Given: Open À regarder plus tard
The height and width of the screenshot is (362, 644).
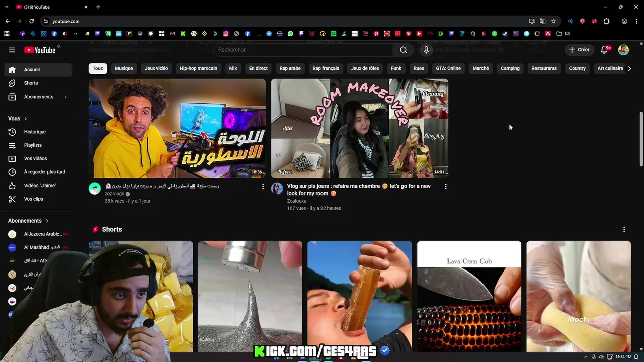Looking at the screenshot, I should tap(38, 172).
